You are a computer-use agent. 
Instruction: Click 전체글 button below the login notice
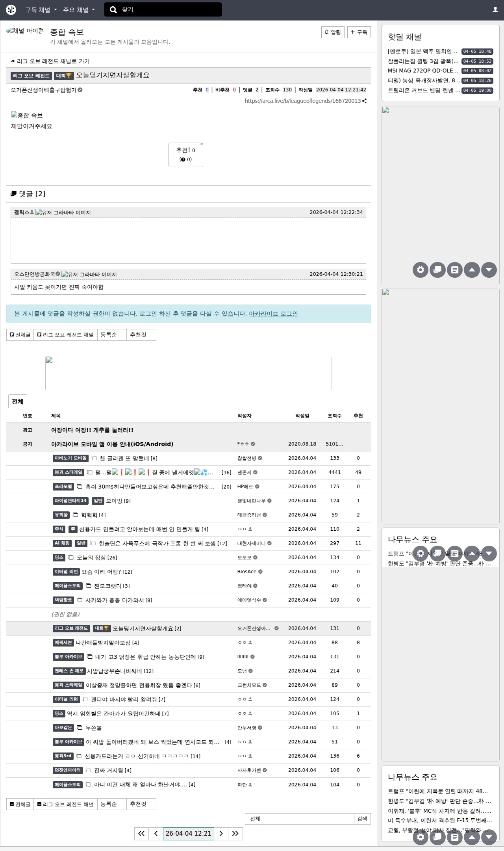pyautogui.click(x=20, y=335)
